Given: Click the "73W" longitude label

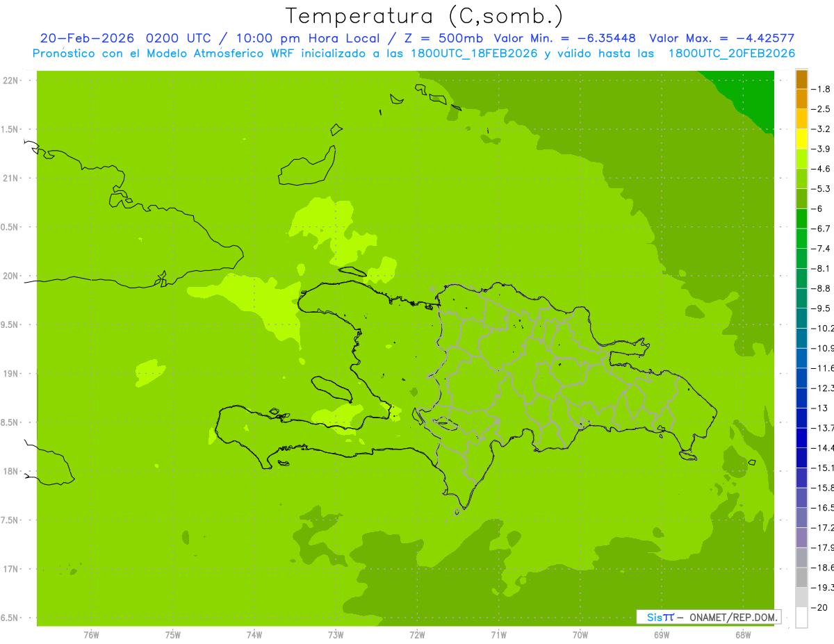Looking at the screenshot, I should click(x=336, y=634).
